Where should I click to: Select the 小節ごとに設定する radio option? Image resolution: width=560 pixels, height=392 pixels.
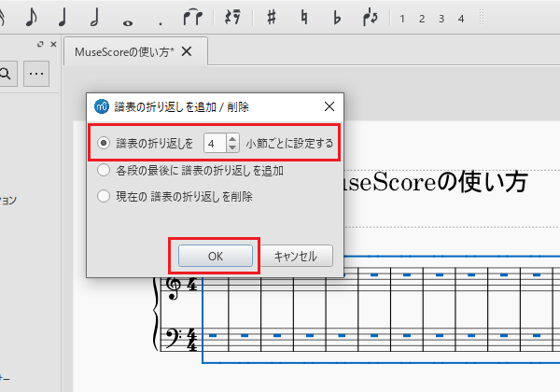tap(105, 144)
